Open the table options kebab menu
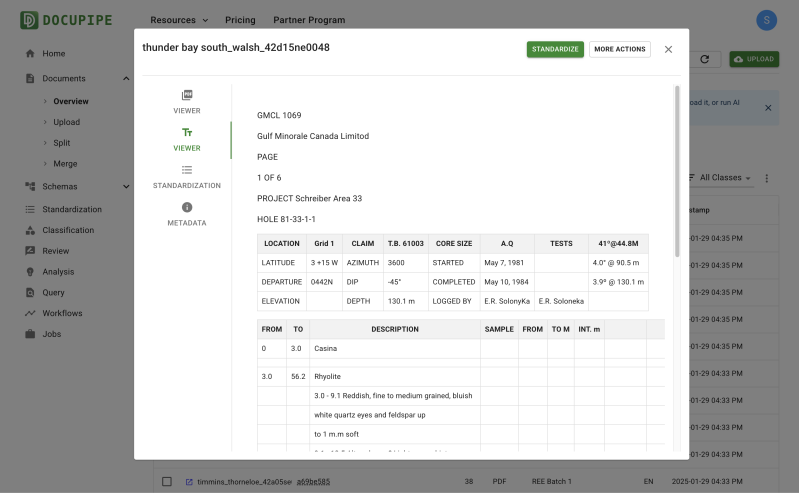The width and height of the screenshot is (799, 493). [x=767, y=178]
